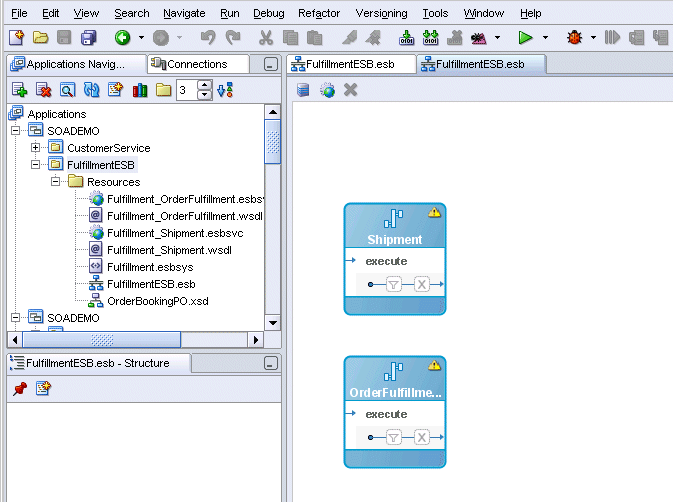Screen dimensions: 673x502
Task: Click the execute operation in Shipment service
Action: (x=386, y=261)
